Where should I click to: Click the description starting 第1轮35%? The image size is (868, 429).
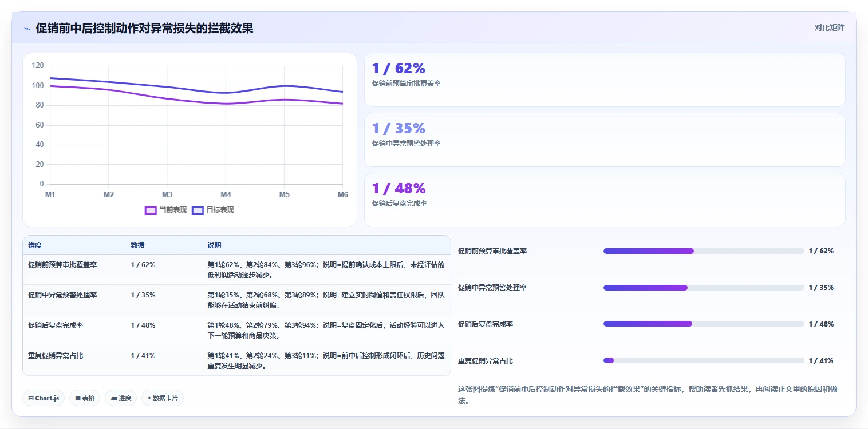point(326,300)
